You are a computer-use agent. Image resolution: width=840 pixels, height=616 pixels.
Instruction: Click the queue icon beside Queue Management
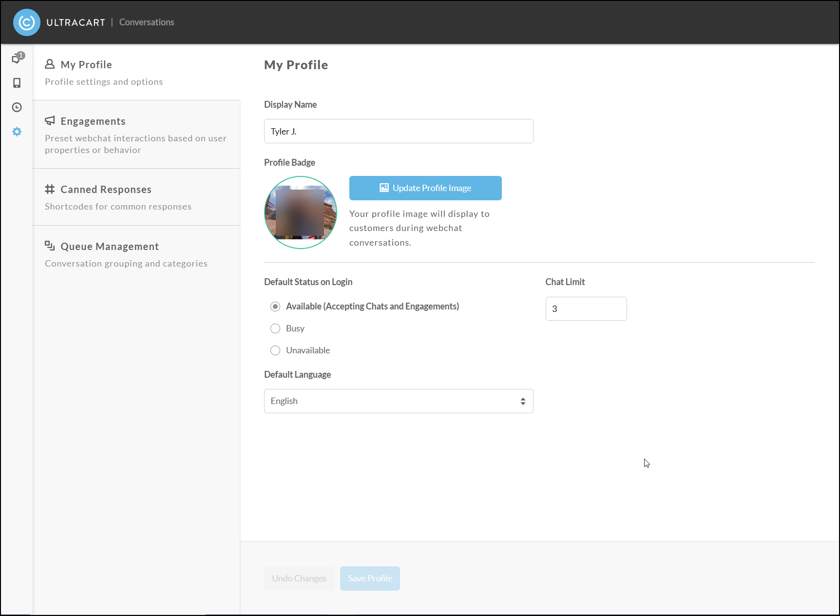[x=50, y=246]
